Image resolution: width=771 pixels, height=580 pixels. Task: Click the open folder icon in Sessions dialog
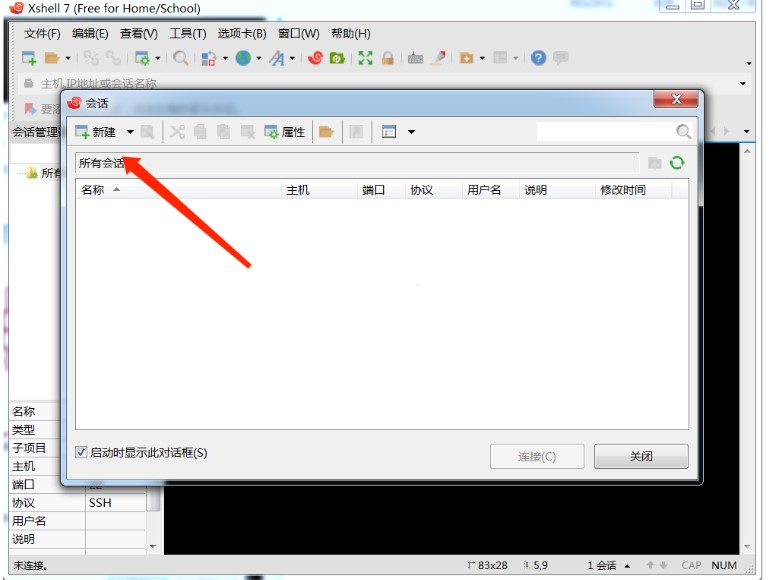326,132
